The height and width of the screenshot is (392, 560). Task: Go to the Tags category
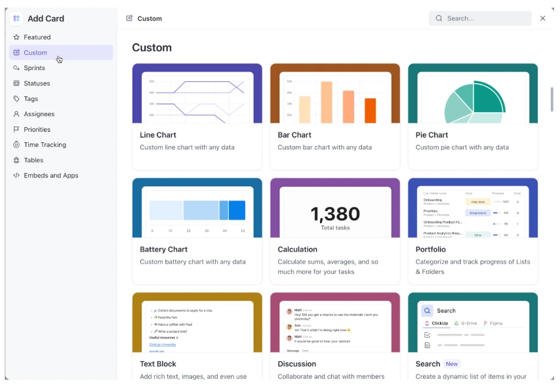(x=61, y=98)
